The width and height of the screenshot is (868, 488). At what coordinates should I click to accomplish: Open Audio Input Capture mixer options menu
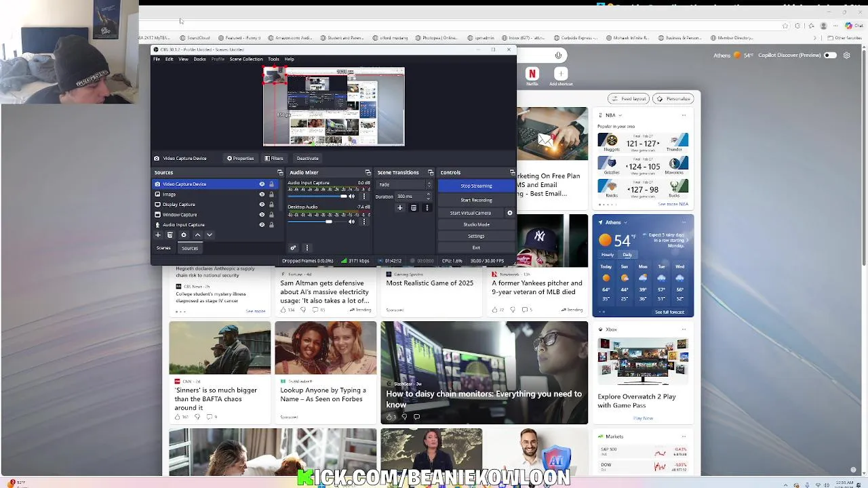click(x=364, y=196)
